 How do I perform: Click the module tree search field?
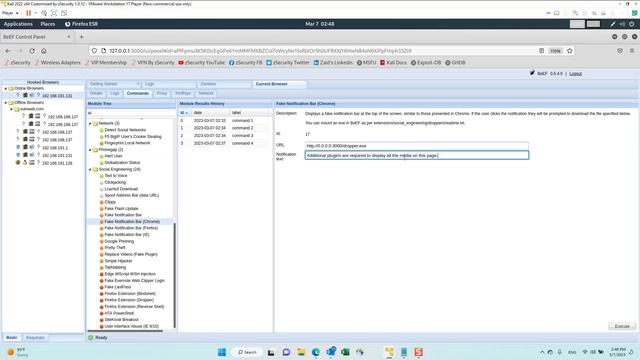[131, 113]
